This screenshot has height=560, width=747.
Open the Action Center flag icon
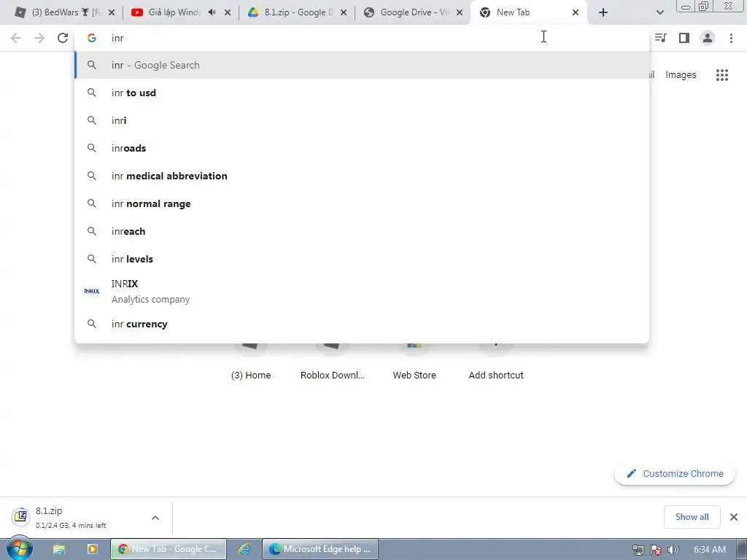click(656, 550)
